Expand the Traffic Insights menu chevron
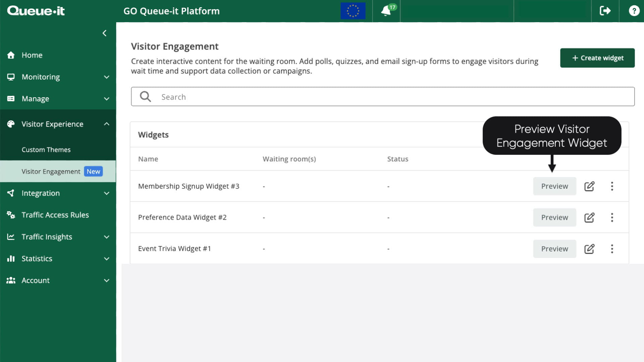 (x=107, y=237)
